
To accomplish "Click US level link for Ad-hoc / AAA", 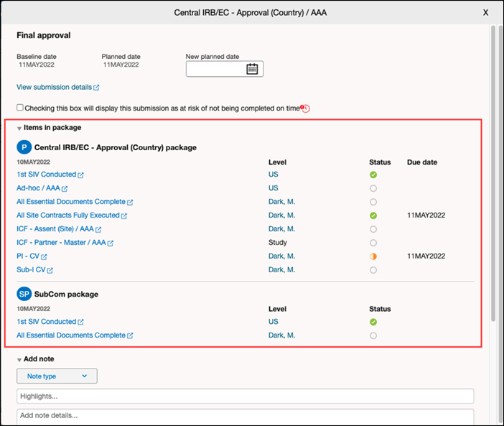I will (274, 187).
